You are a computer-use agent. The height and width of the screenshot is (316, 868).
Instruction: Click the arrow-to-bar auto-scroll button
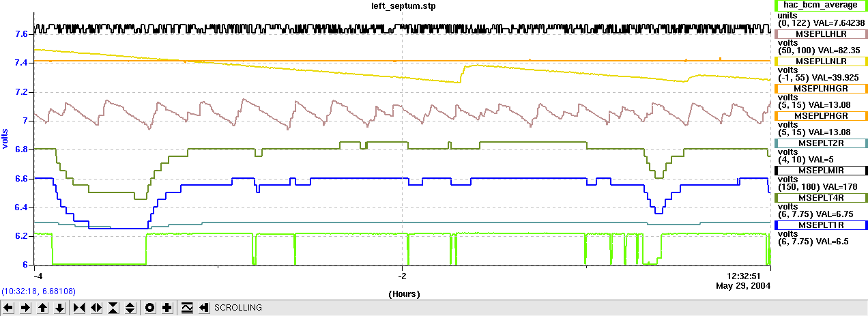click(x=204, y=308)
